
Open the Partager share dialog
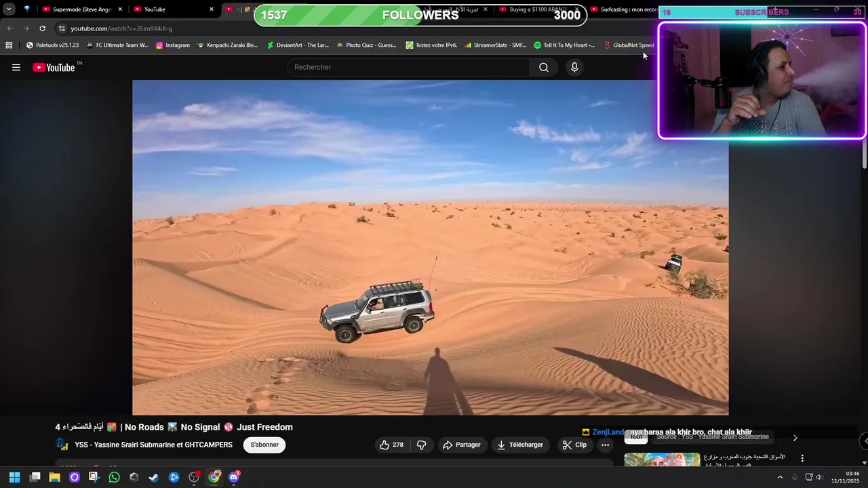pos(461,445)
